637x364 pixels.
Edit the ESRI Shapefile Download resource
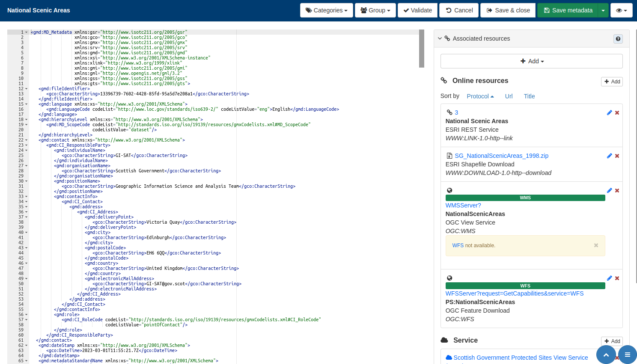pyautogui.click(x=609, y=156)
